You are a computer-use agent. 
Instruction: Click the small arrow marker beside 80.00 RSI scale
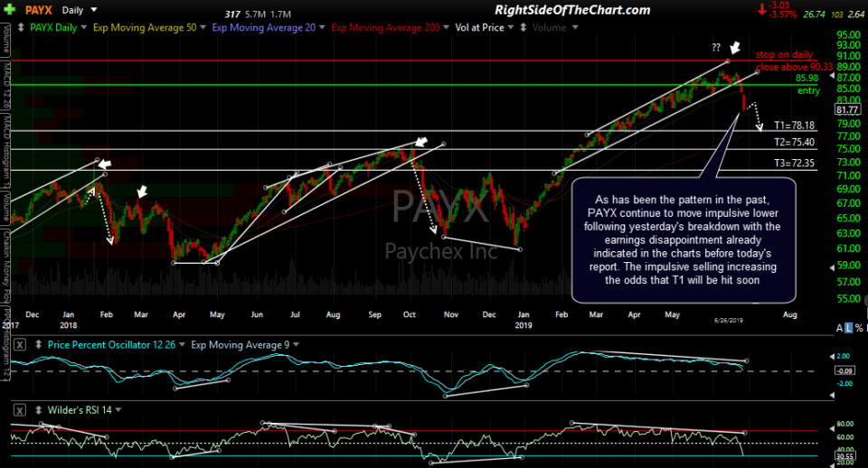click(832, 428)
